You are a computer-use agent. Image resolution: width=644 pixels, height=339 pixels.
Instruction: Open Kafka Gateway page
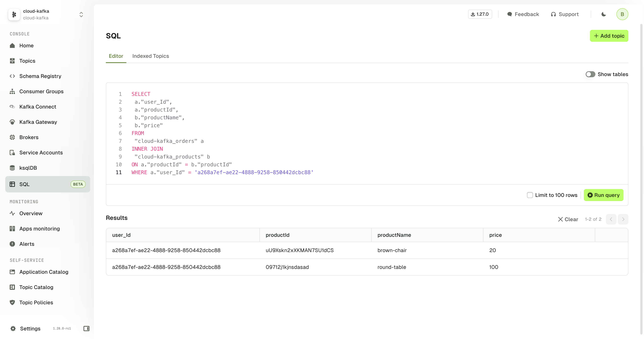click(x=48, y=122)
